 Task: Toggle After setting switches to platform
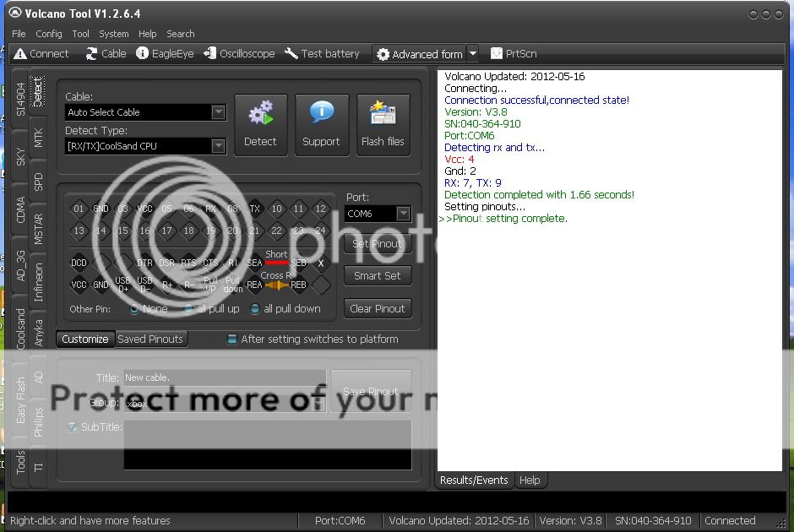click(232, 339)
